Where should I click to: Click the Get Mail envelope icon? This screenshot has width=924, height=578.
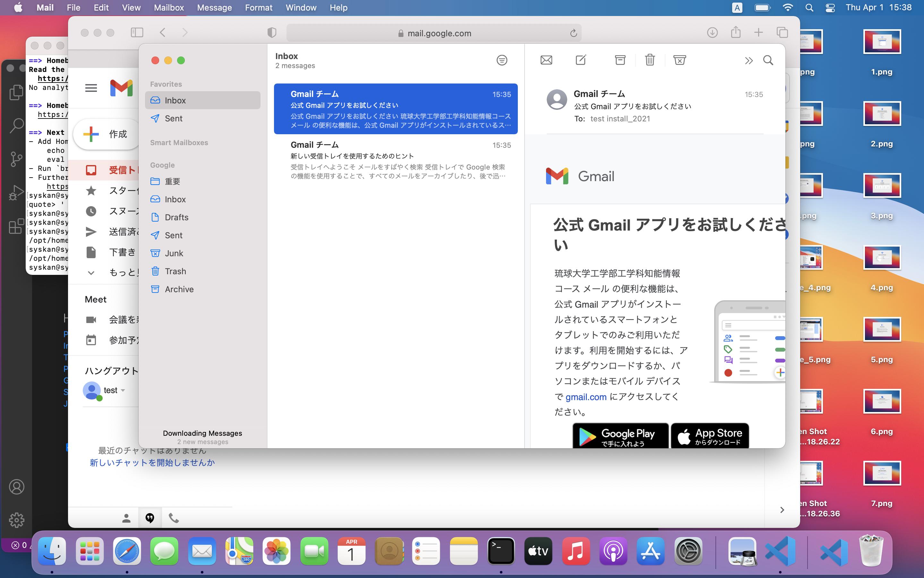click(546, 60)
